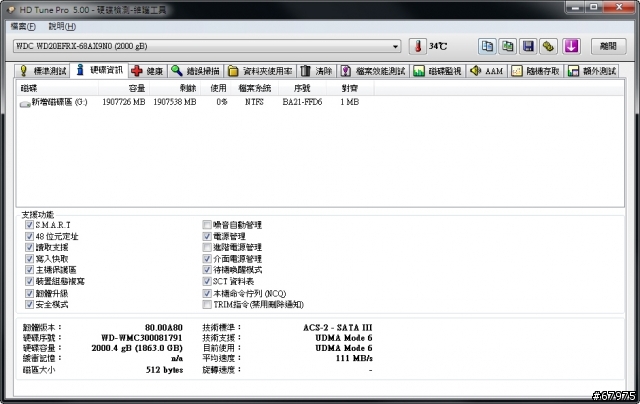Screen dimensions: 640x404
Task: Click the 剩餘 column header
Action: tap(175, 88)
